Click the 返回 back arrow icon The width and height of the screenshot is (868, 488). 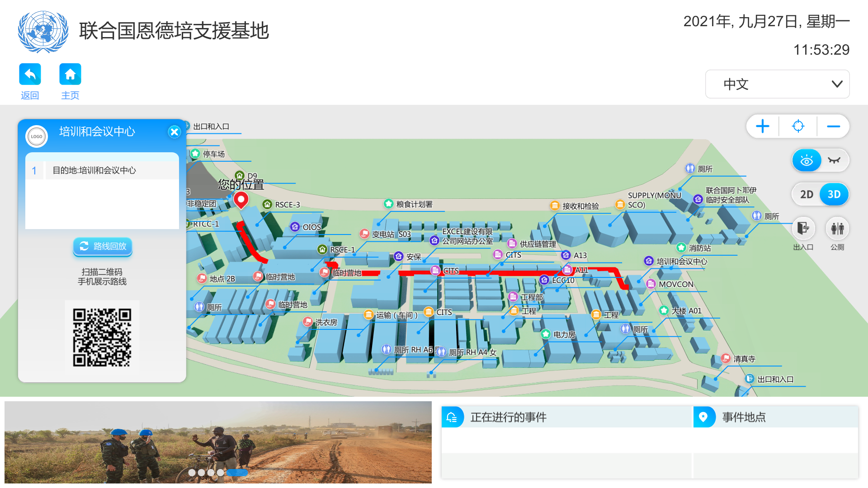(29, 74)
